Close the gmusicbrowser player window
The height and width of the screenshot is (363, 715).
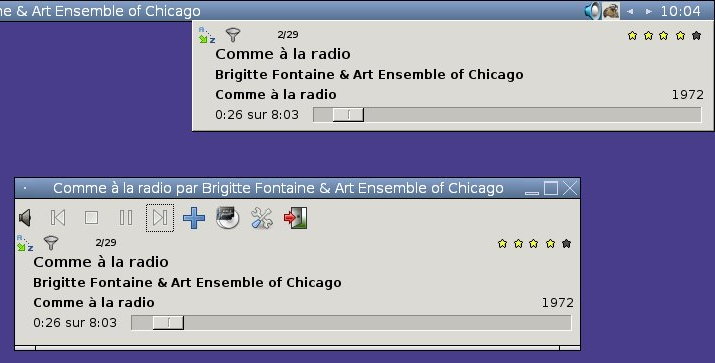tap(570, 188)
